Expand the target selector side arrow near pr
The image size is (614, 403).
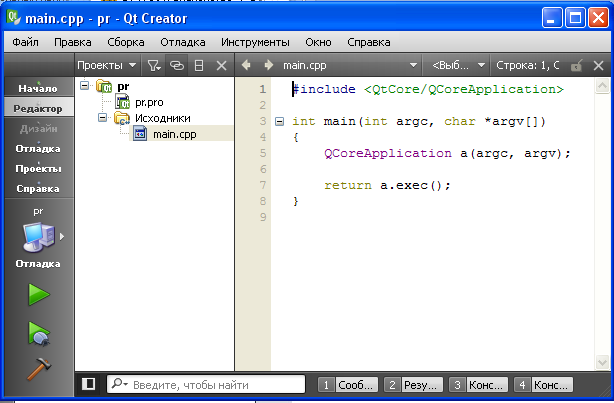coord(62,237)
